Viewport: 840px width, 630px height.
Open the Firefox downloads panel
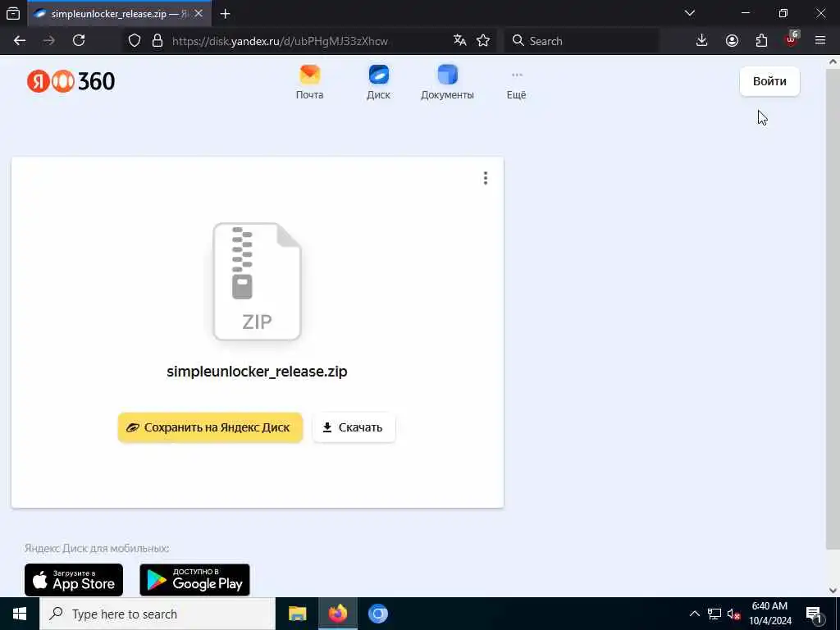[x=702, y=41]
